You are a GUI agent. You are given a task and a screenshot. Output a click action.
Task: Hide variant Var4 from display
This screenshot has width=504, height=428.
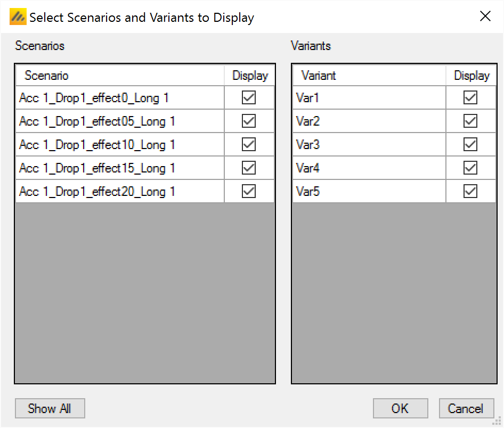[470, 168]
